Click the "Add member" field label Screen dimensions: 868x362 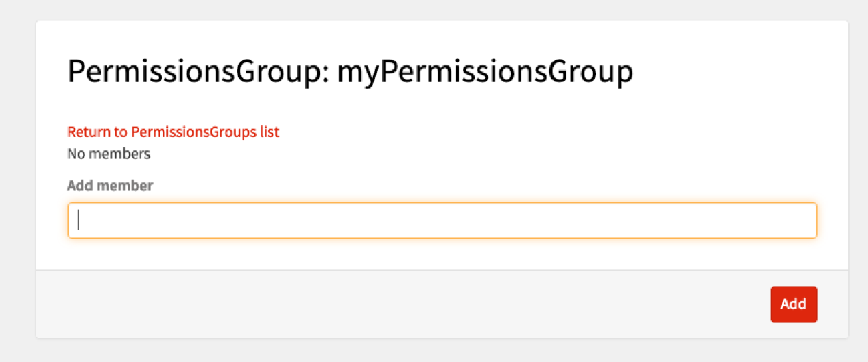coord(110,185)
